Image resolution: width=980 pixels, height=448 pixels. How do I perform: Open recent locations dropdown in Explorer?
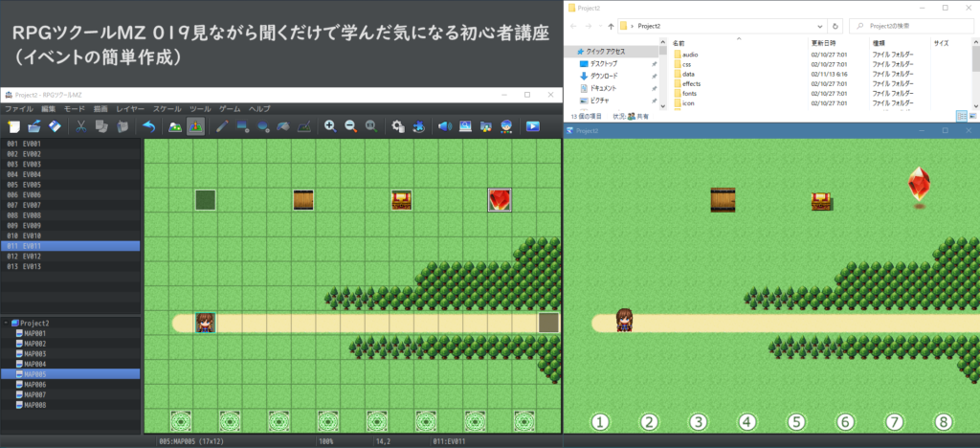(599, 26)
